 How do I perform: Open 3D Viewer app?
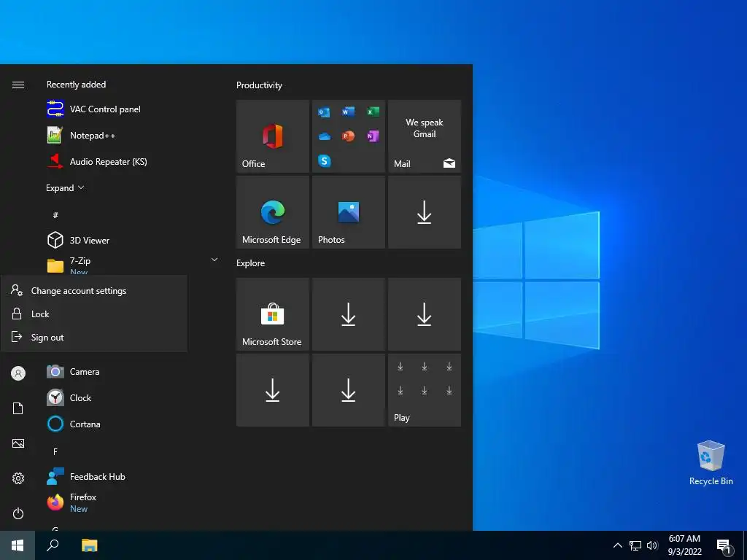(x=128, y=240)
